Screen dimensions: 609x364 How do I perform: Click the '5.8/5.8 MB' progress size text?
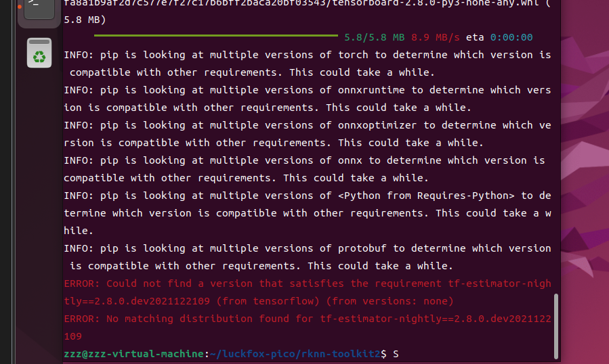(375, 37)
